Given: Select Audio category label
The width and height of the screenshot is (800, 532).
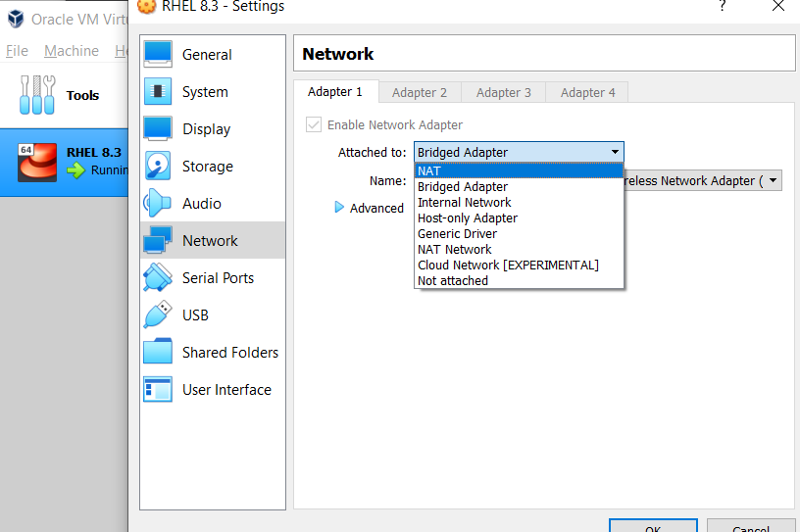Looking at the screenshot, I should coord(202,204).
